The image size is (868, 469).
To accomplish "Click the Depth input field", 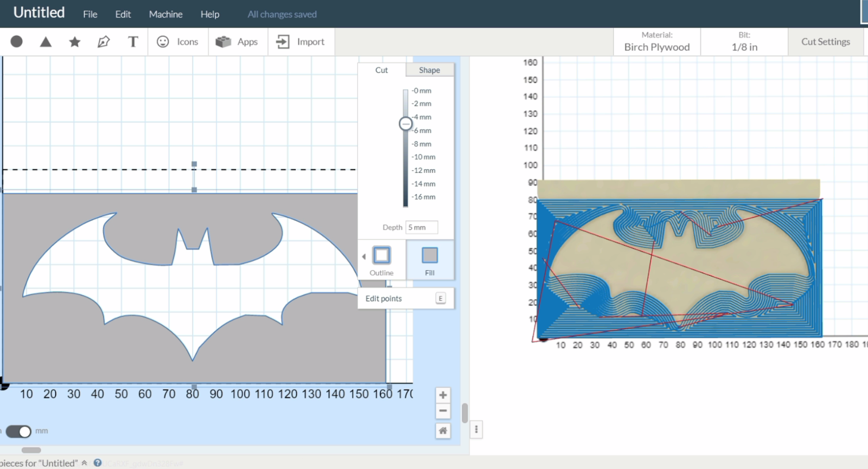I will tap(422, 227).
